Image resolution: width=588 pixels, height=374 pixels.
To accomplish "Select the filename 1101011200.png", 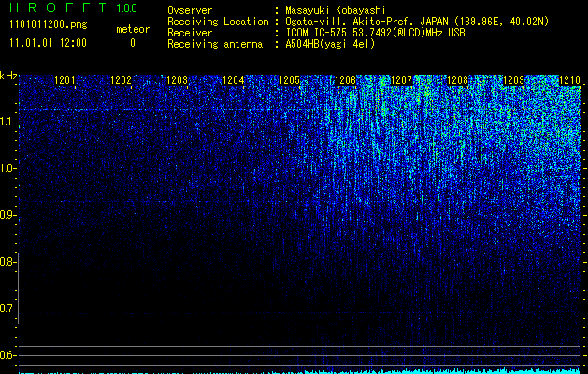I will point(49,25).
